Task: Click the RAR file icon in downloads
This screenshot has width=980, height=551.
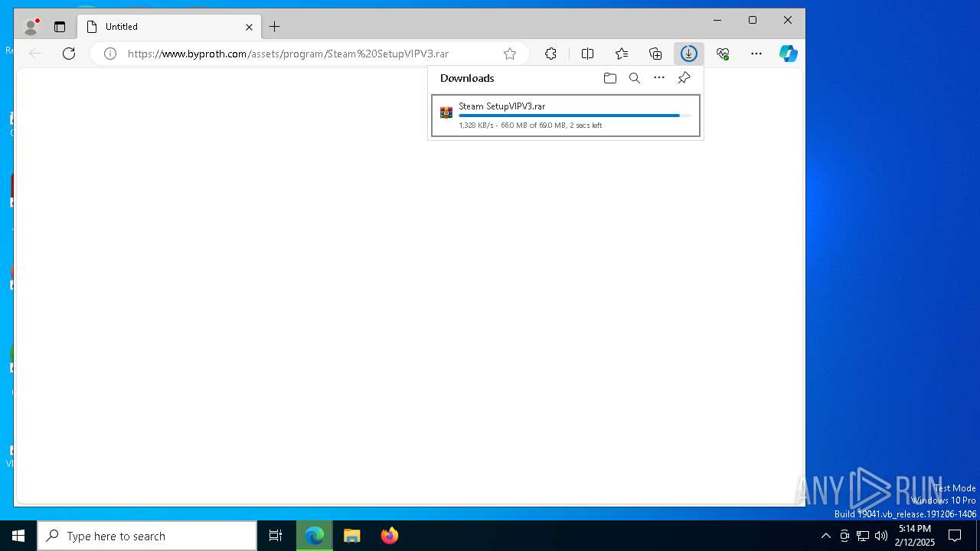Action: tap(446, 112)
